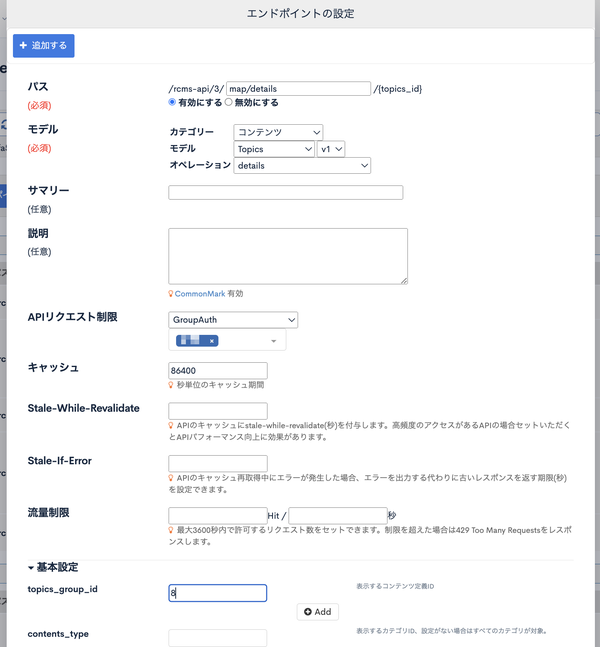600x647 pixels.
Task: Click the 流量制限 Hit count input
Action: coord(218,516)
